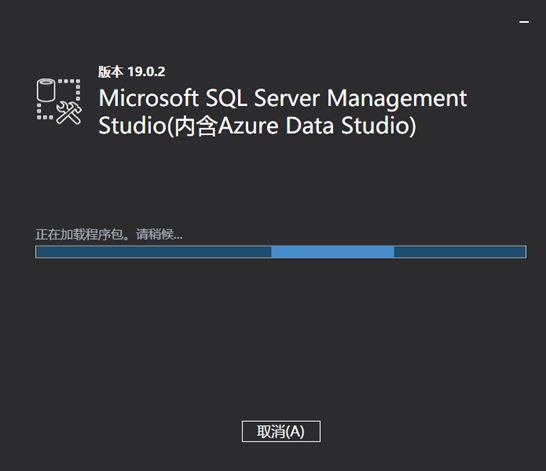Select the 版本 19.0.2 version text
Screen dimensions: 546x471
click(132, 72)
